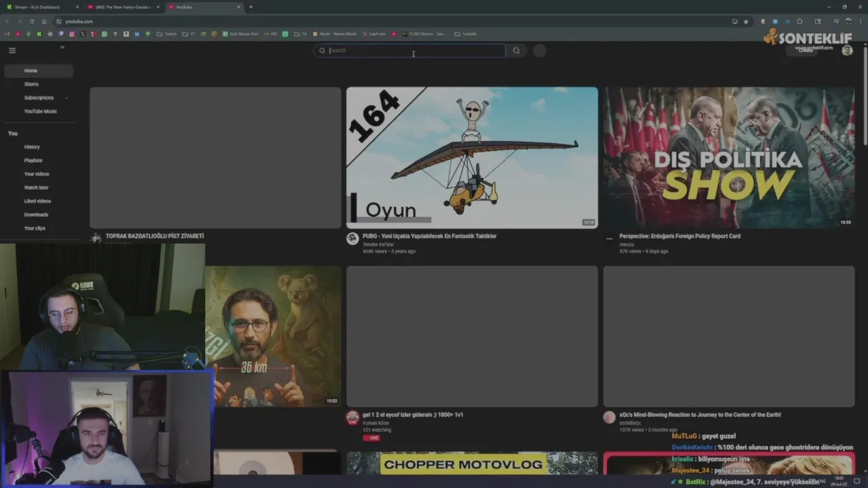Open the Dış Politika Show thumbnail
The image size is (868, 488).
point(729,157)
